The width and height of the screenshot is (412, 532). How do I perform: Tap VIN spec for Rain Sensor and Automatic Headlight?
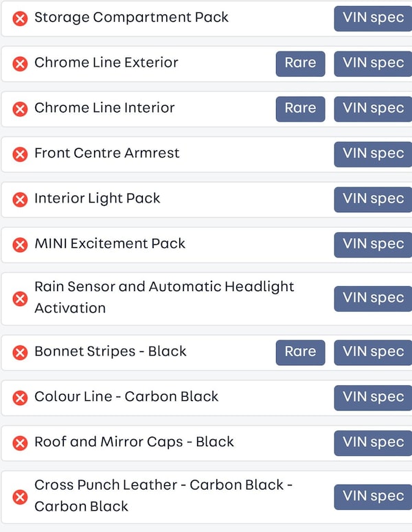pyautogui.click(x=373, y=298)
